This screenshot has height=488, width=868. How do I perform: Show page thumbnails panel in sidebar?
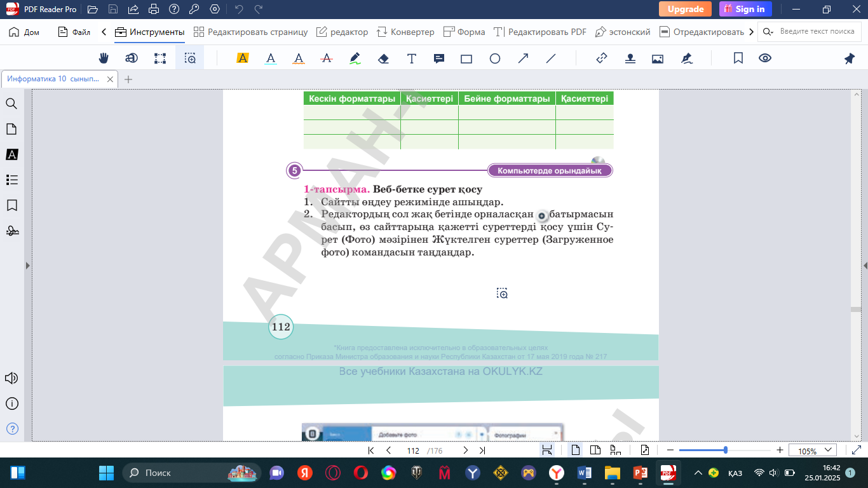[11, 129]
